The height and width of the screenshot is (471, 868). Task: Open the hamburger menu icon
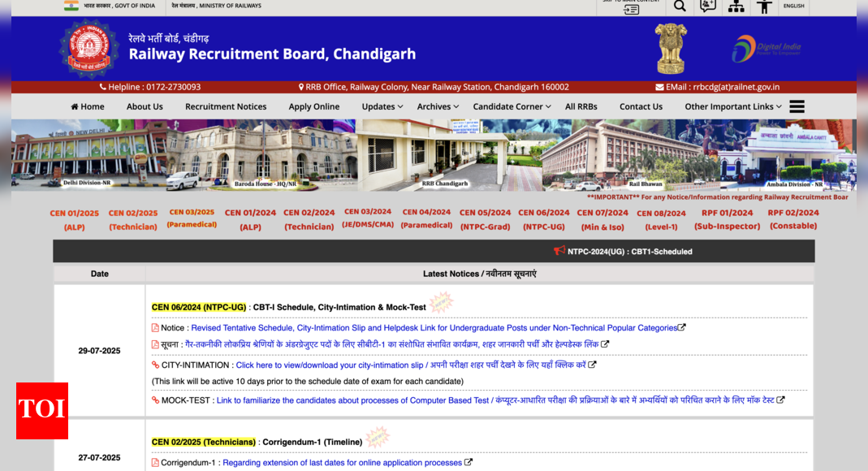(x=797, y=106)
